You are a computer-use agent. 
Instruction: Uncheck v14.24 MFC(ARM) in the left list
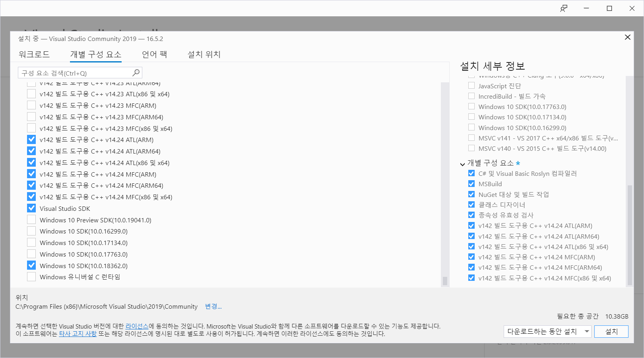pos(31,174)
